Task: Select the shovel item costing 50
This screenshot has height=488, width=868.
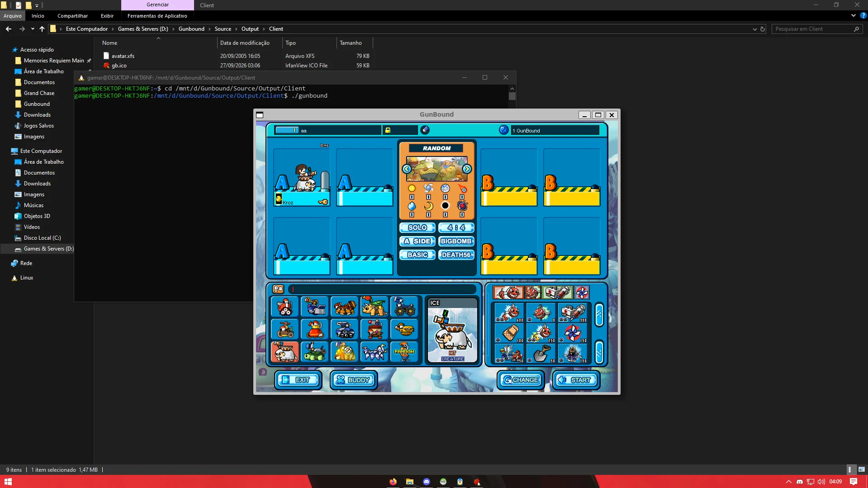Action: tap(541, 354)
